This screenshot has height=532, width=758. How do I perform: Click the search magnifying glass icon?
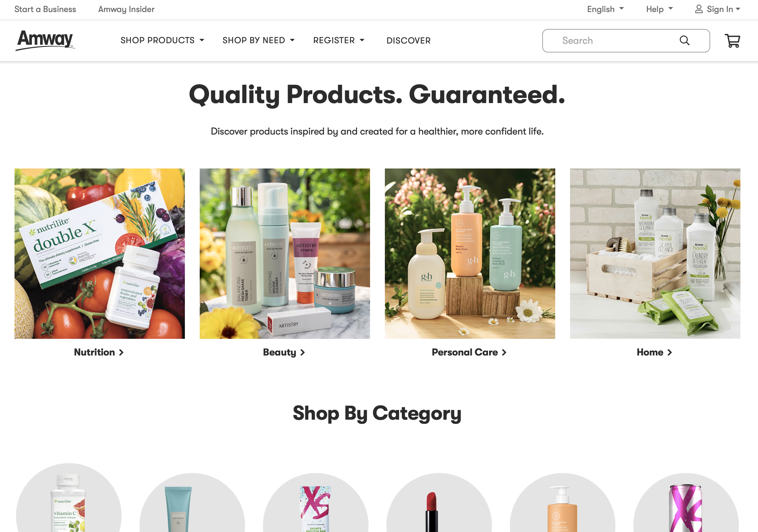point(684,41)
